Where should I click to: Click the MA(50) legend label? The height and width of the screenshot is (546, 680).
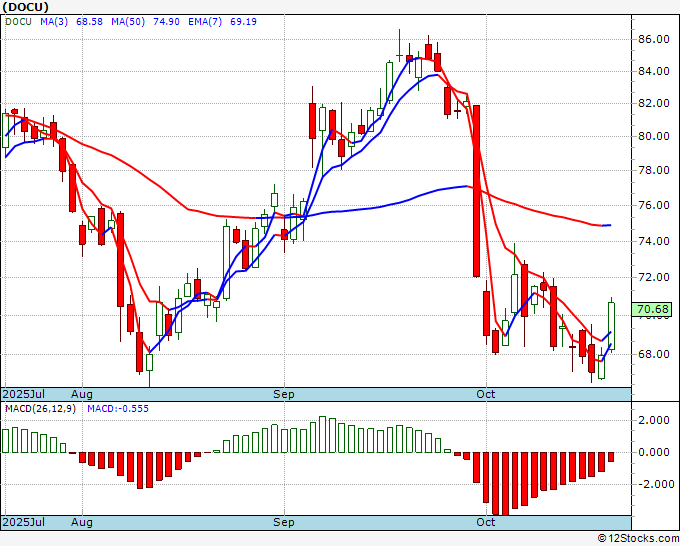coord(128,21)
